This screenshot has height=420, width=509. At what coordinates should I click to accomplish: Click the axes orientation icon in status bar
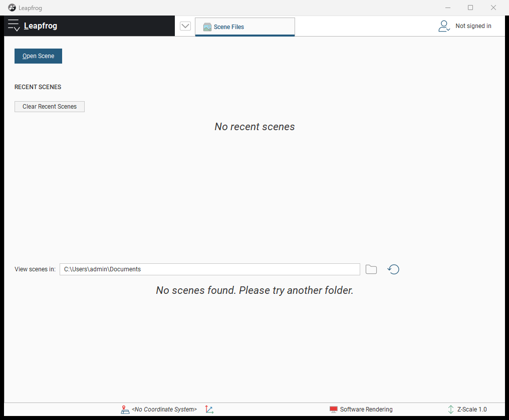209,409
